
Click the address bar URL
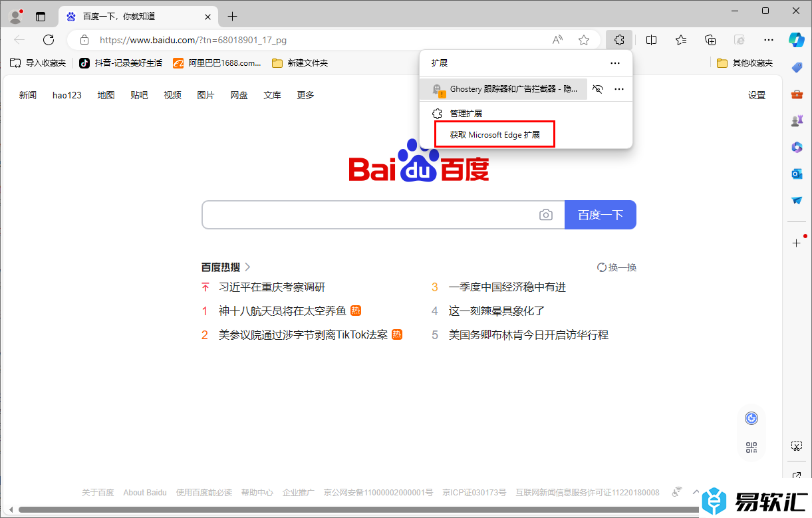pyautogui.click(x=193, y=40)
